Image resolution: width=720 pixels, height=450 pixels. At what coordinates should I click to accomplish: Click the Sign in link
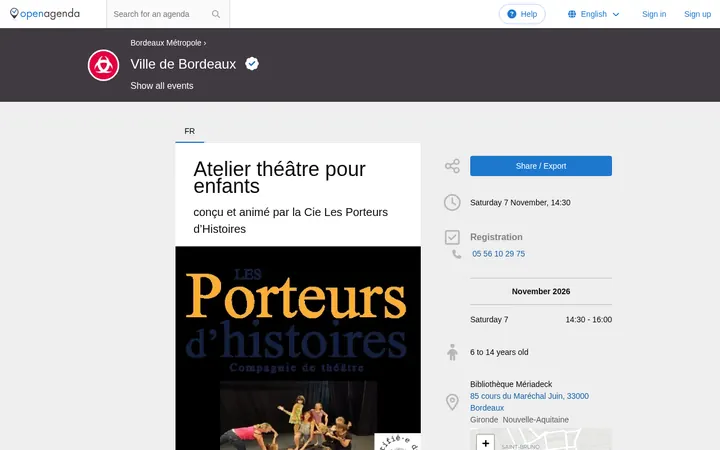point(654,14)
